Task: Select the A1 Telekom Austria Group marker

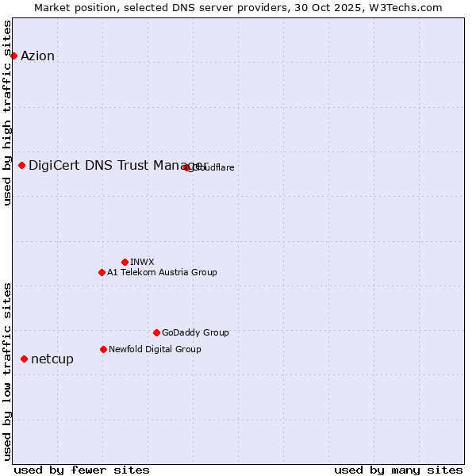Action: pyautogui.click(x=102, y=272)
